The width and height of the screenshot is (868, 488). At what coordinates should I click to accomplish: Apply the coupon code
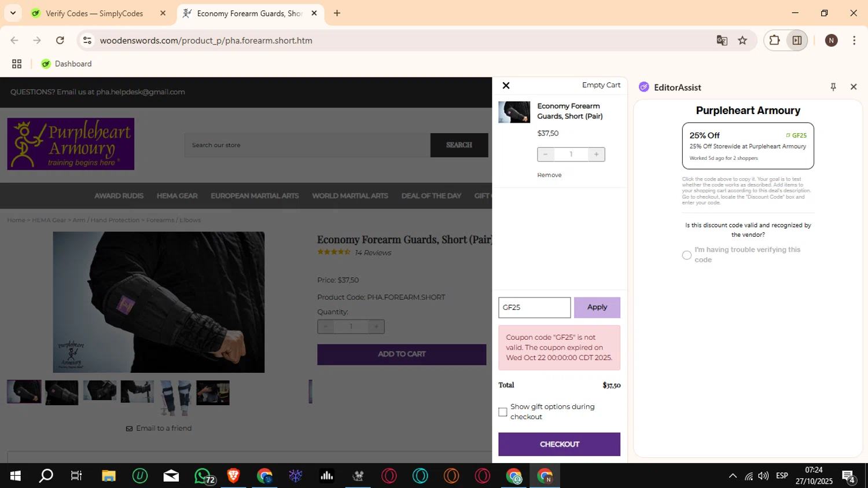[x=597, y=307]
